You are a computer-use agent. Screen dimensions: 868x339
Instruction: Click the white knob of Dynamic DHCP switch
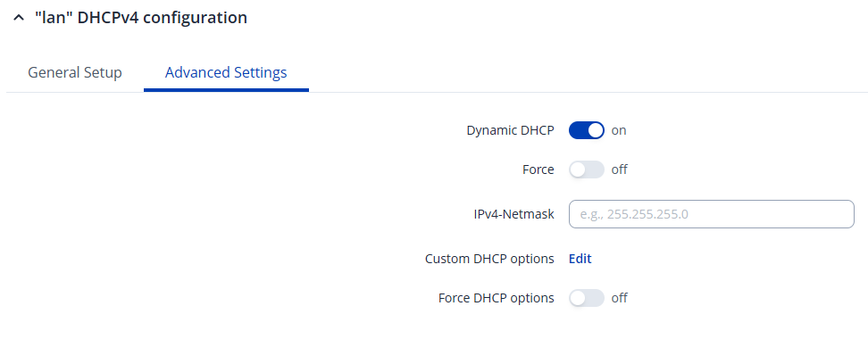[x=595, y=130]
